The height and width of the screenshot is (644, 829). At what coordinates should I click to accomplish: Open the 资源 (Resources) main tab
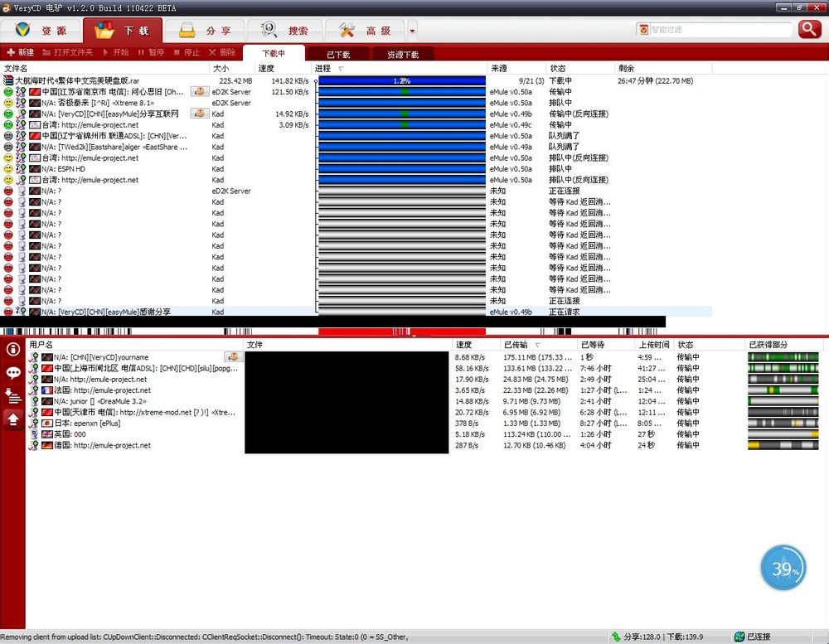(41, 31)
